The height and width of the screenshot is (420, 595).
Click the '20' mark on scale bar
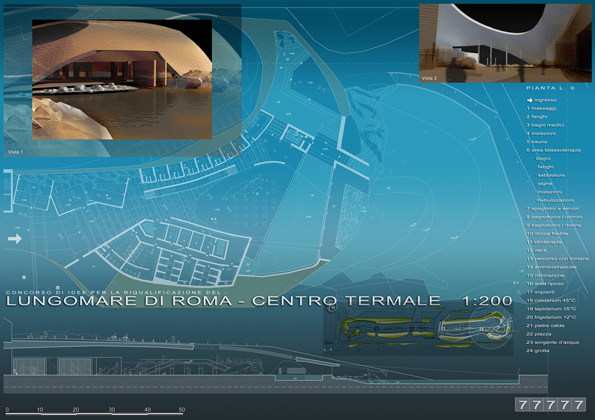coord(76,410)
